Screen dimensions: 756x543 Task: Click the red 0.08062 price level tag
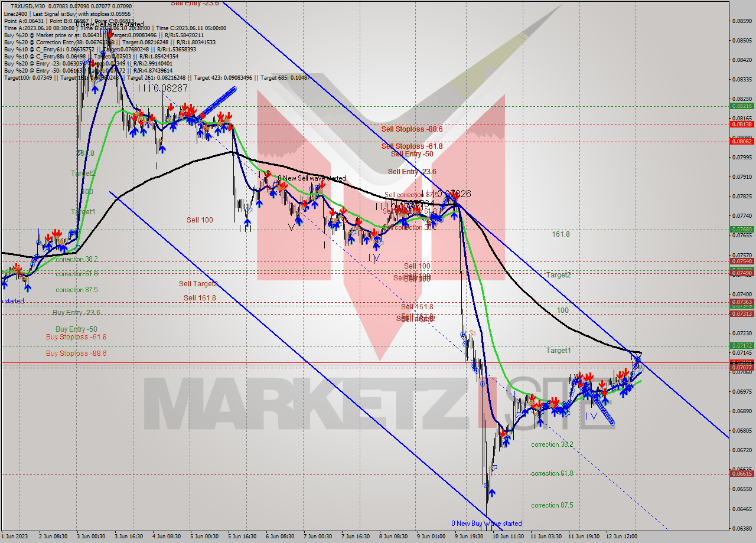(742, 142)
